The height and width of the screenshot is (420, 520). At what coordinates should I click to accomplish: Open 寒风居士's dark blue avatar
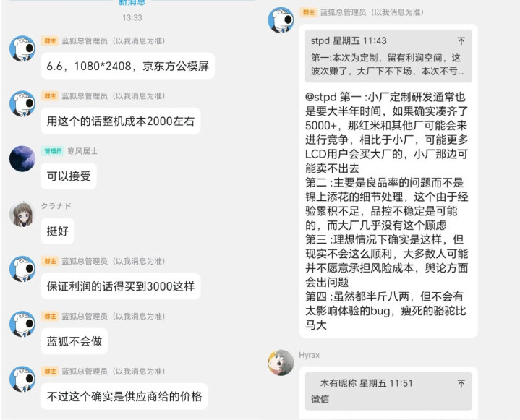point(22,159)
